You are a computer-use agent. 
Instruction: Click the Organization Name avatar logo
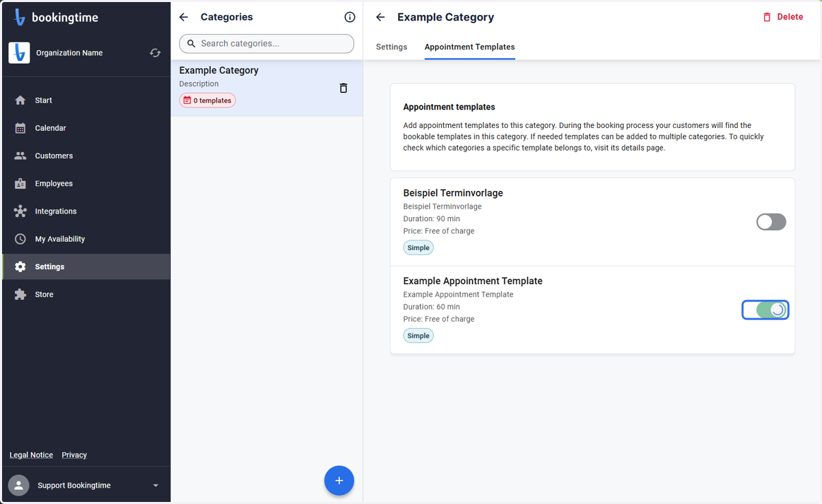(19, 53)
